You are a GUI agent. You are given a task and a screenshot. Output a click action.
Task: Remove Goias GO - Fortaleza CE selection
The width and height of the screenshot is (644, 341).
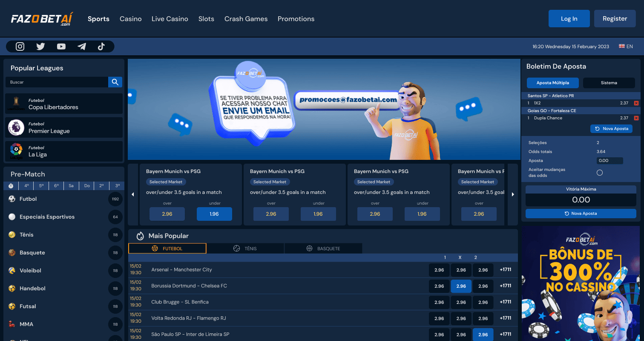point(636,118)
